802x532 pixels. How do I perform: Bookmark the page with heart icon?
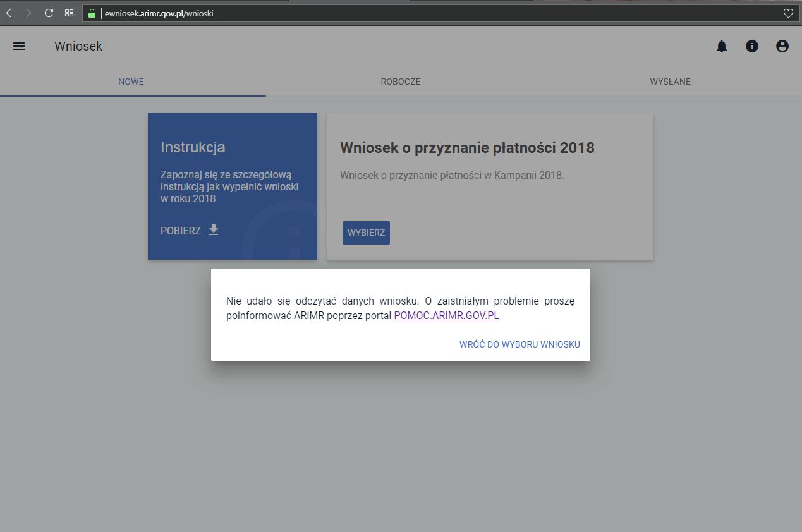click(x=788, y=13)
